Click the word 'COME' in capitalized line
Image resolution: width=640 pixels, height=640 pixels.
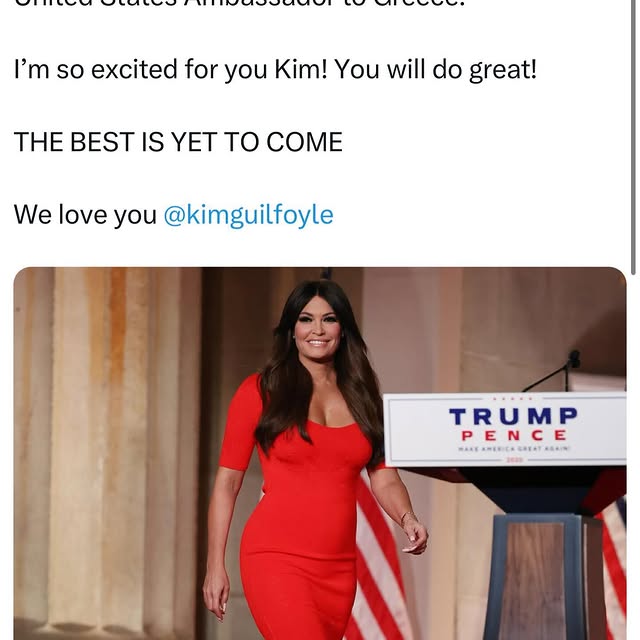[304, 142]
